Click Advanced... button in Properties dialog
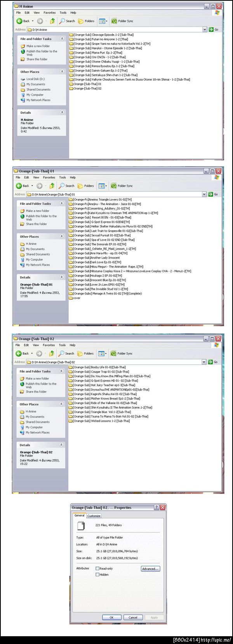Screen dimensions: 233x644 coord(150,569)
